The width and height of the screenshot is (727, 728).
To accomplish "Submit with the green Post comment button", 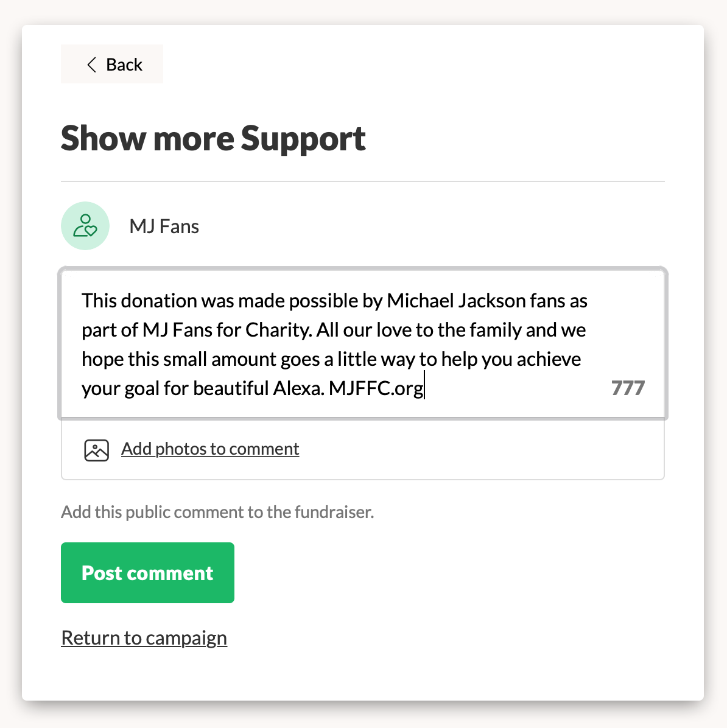I will tap(148, 572).
